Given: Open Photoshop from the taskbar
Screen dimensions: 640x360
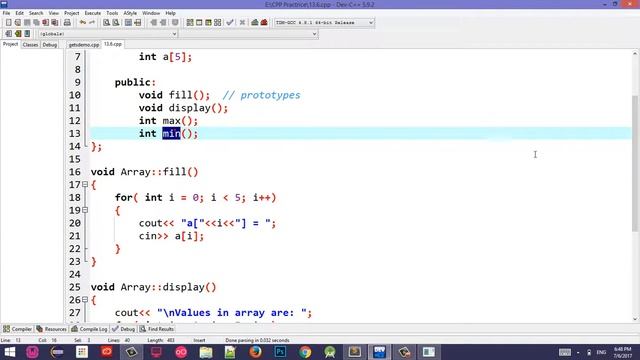Looking at the screenshot, I should [x=280, y=352].
